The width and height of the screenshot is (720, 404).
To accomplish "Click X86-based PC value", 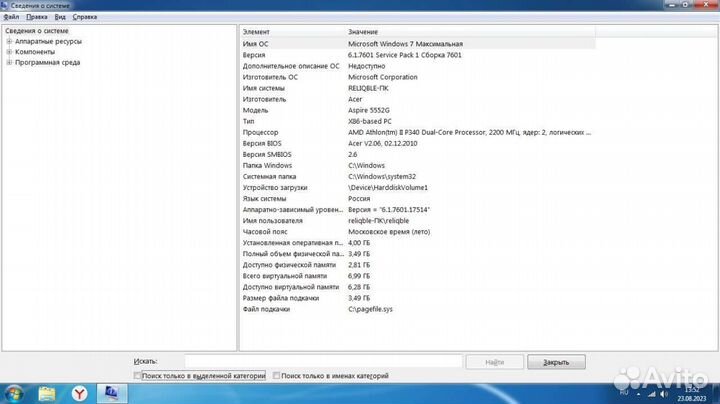I will point(370,121).
